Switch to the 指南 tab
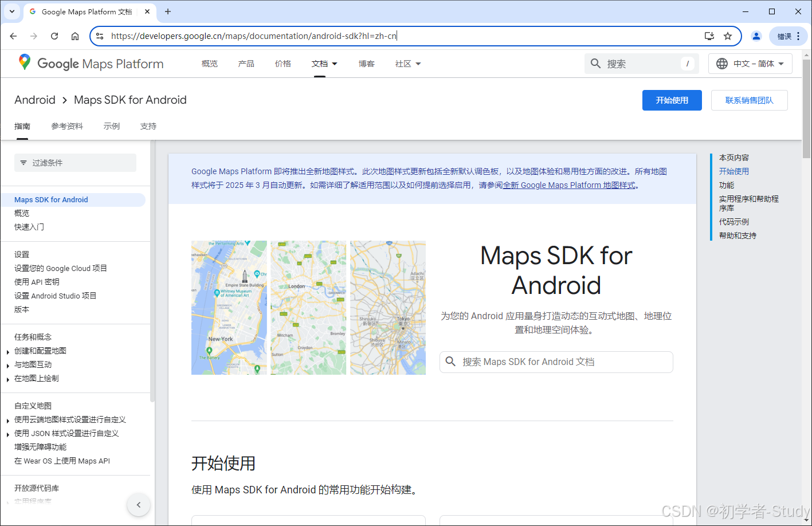The height and width of the screenshot is (526, 812). tap(22, 126)
